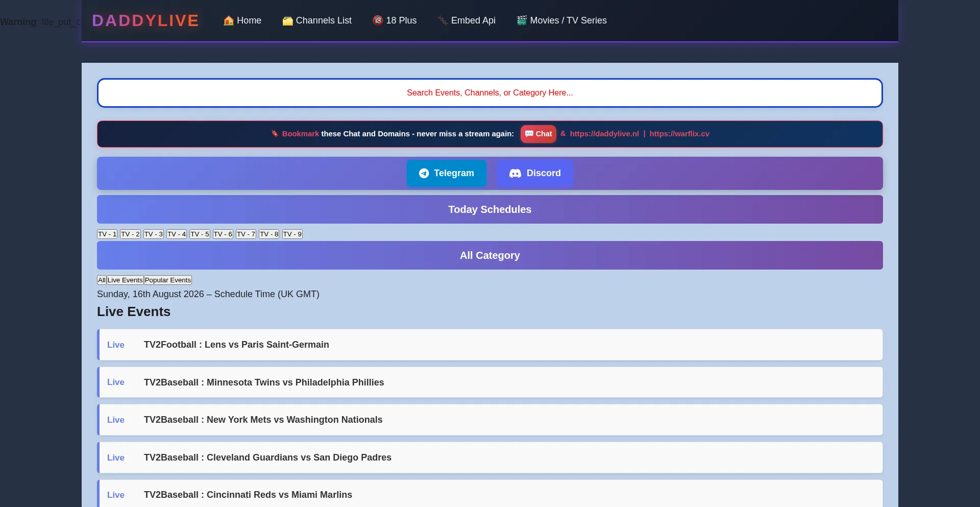This screenshot has width=980, height=507.
Task: Visit the https://warflix.cv link
Action: coord(679,134)
